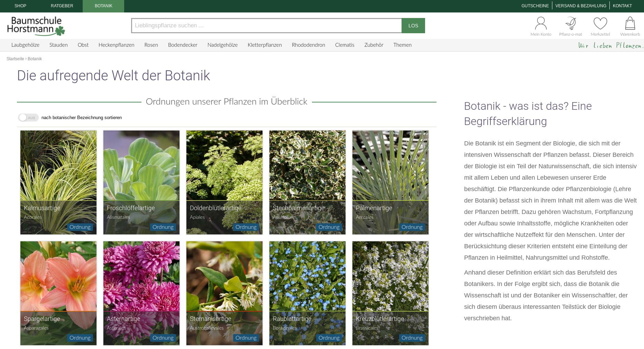Open the Rosen category menu

151,45
